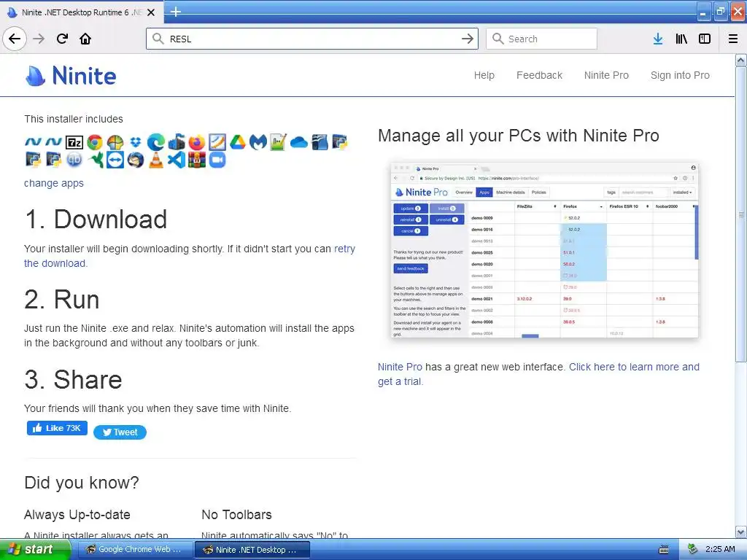The width and height of the screenshot is (747, 560).
Task: Go back using the browser back arrow
Action: click(x=15, y=39)
